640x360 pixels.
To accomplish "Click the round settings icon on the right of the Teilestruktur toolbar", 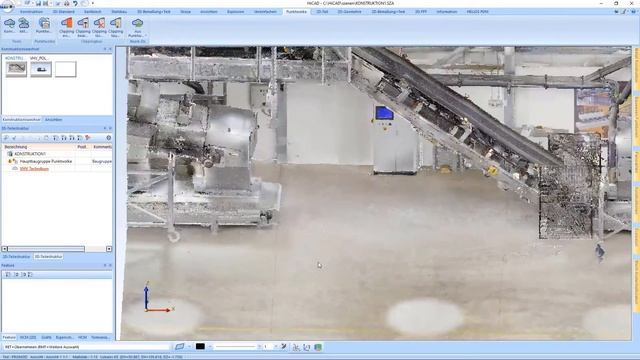I will click(x=109, y=138).
